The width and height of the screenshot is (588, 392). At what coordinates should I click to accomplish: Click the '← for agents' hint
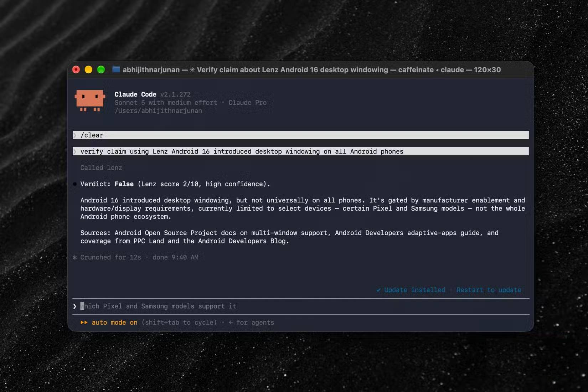pos(251,323)
